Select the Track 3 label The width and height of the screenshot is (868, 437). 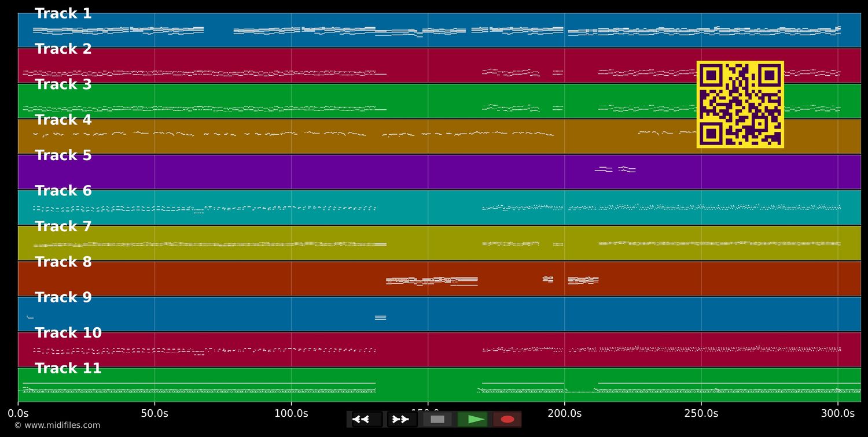point(62,84)
